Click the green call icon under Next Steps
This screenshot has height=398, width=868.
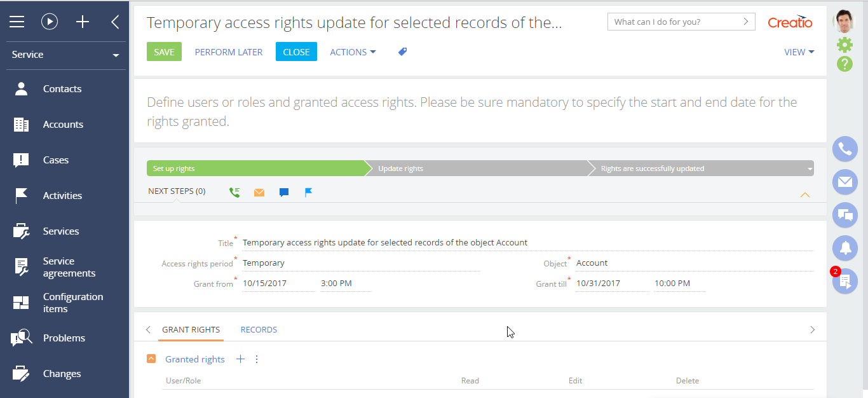pos(234,192)
